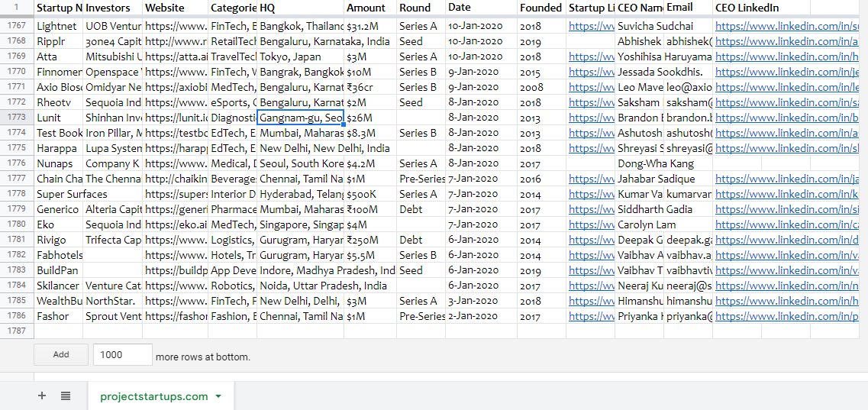Select the Startup Name header cell
868x410 pixels.
point(59,8)
